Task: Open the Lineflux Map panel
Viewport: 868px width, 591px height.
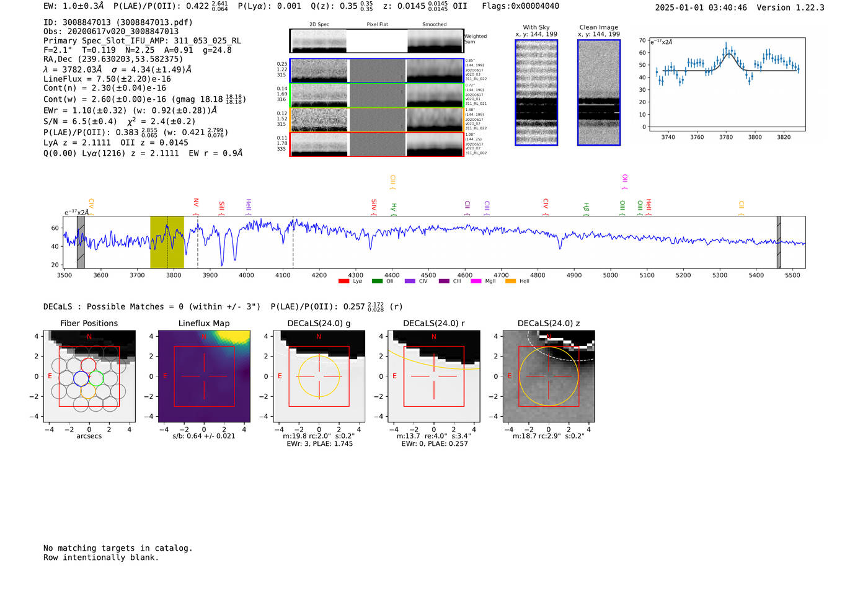Action: (x=204, y=376)
